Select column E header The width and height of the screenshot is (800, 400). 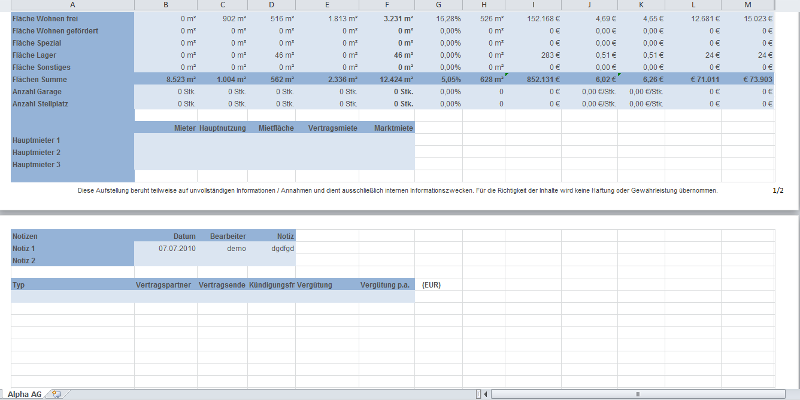coord(327,5)
